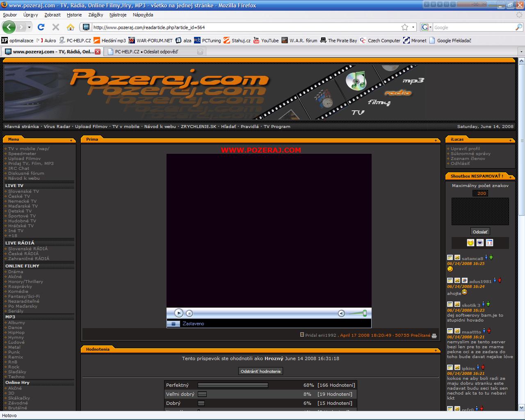Viewport: 525px width, 420px height.
Task: Open the Historie menu
Action: 74,15
